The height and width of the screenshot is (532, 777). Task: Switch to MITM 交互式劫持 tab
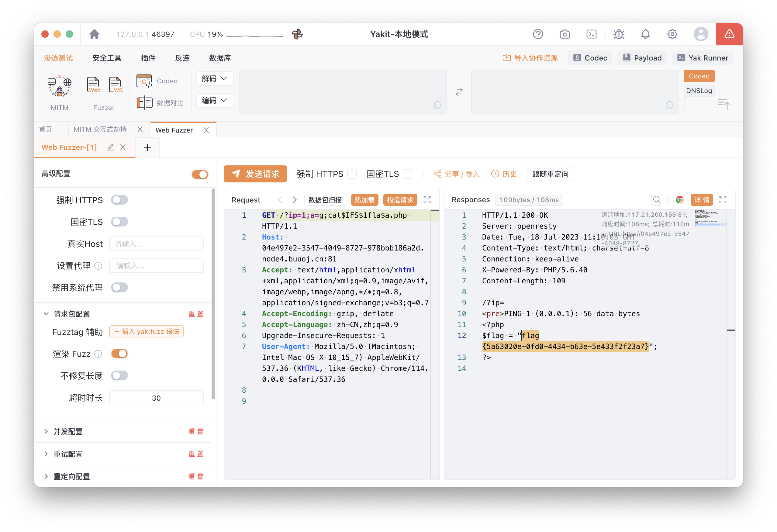pos(100,130)
